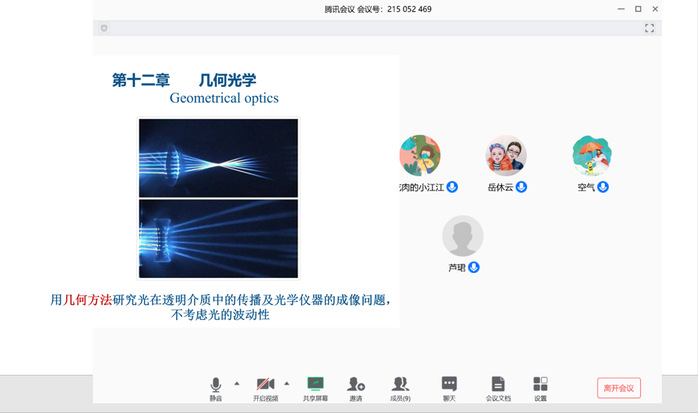Click slide text 不考虑光的波动性

coord(220,315)
